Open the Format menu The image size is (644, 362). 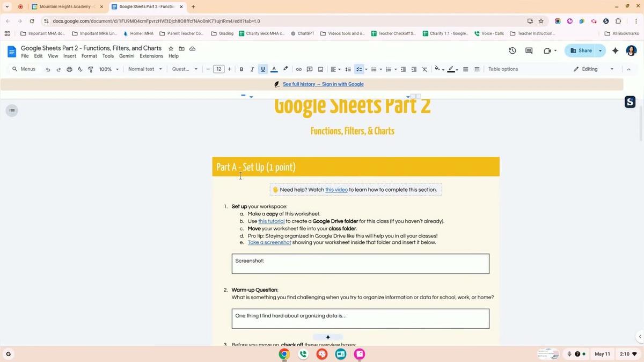[89, 56]
